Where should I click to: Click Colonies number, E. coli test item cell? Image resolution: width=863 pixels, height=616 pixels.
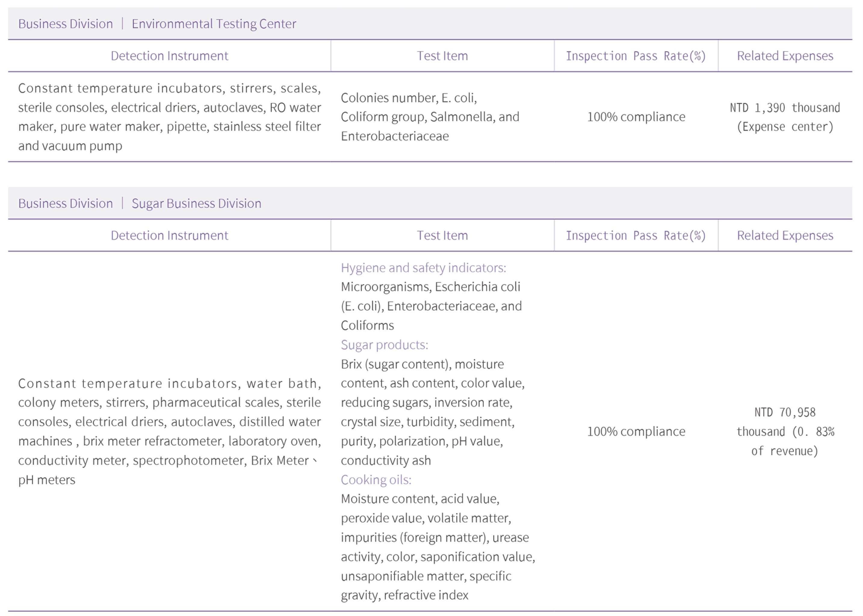[x=430, y=117]
